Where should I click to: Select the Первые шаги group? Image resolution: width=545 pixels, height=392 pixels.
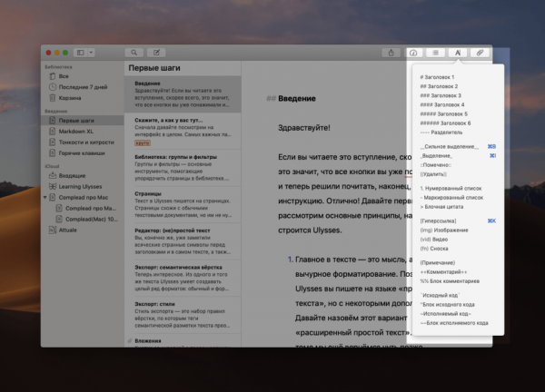click(82, 121)
